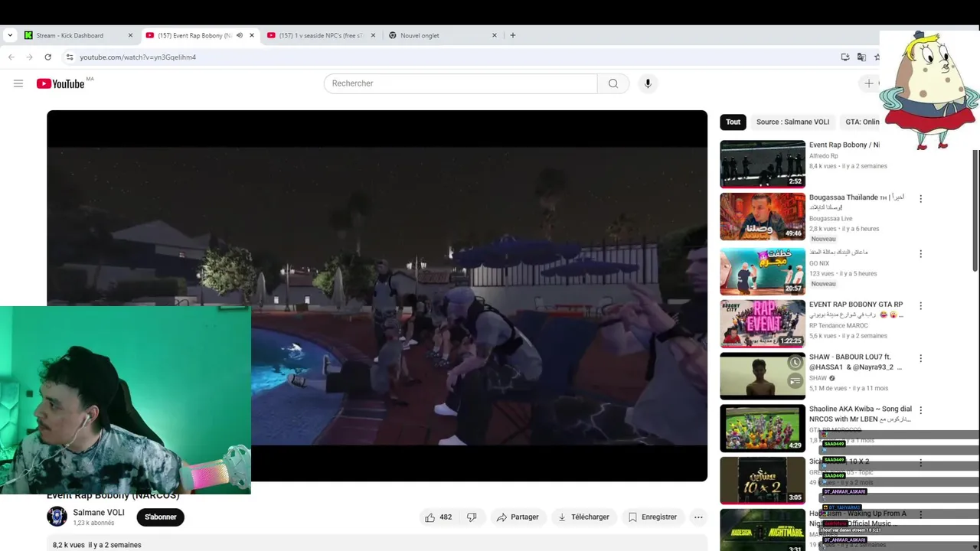
Task: Click the address bar URL
Action: 138,57
